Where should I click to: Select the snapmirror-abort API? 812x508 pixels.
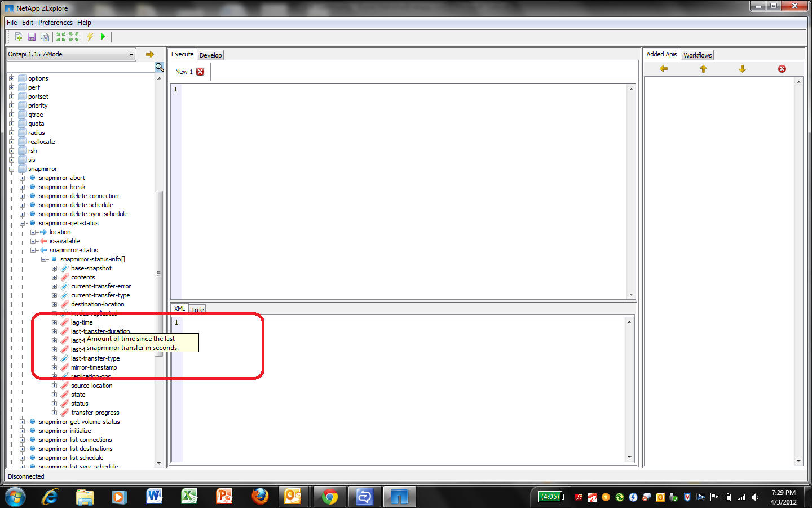(x=62, y=178)
